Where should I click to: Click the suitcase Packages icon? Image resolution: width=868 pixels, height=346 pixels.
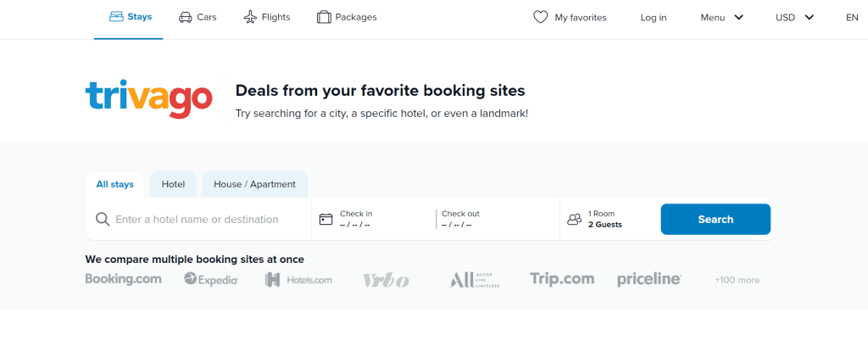coord(324,17)
